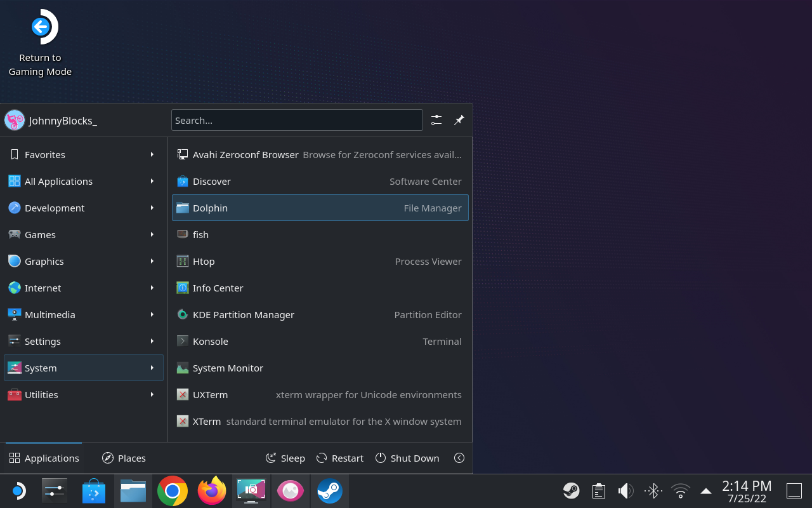Click the show desktop button
This screenshot has height=508, width=812.
[794, 491]
